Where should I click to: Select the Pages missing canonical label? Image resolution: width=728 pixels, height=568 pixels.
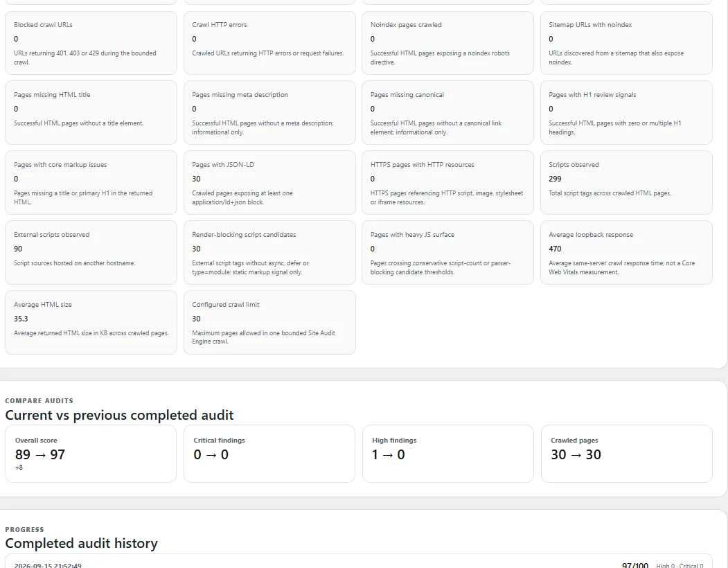pyautogui.click(x=407, y=95)
